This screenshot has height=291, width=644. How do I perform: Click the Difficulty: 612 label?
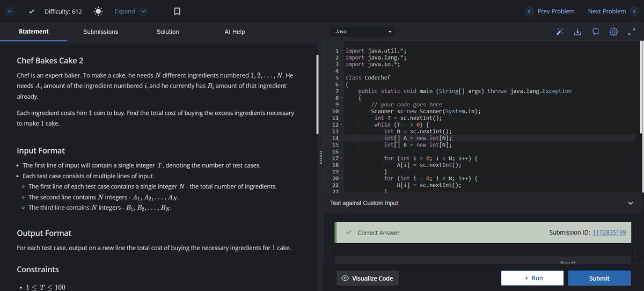pos(63,11)
